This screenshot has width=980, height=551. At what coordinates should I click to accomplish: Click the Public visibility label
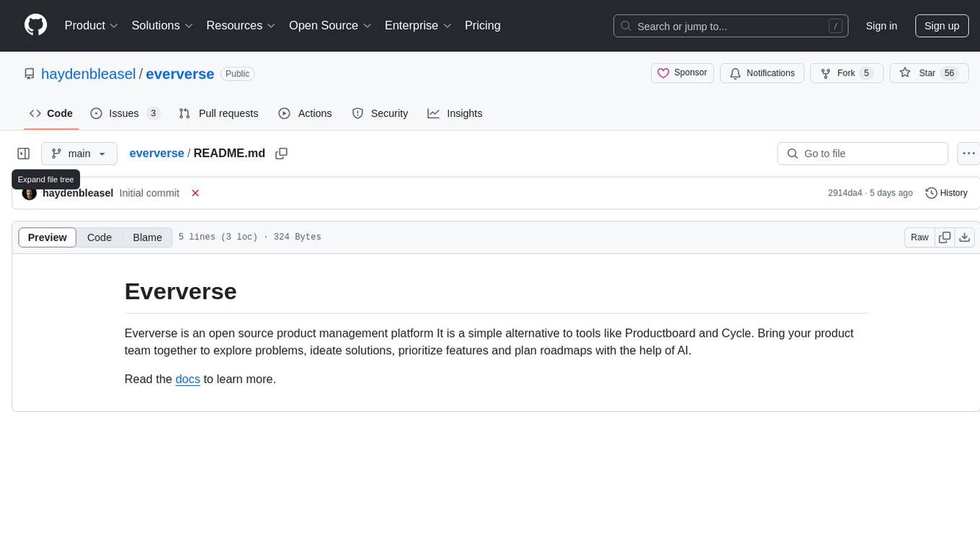[x=237, y=74]
